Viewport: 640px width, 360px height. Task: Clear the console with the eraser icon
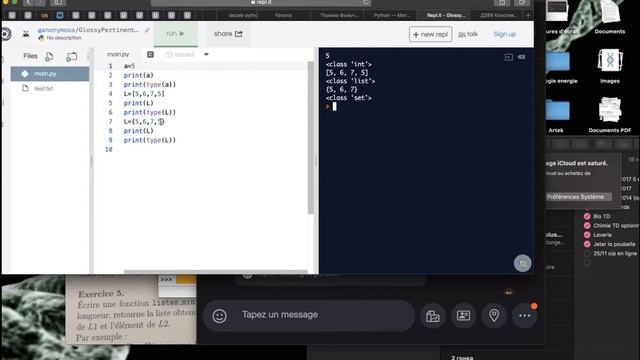click(522, 57)
